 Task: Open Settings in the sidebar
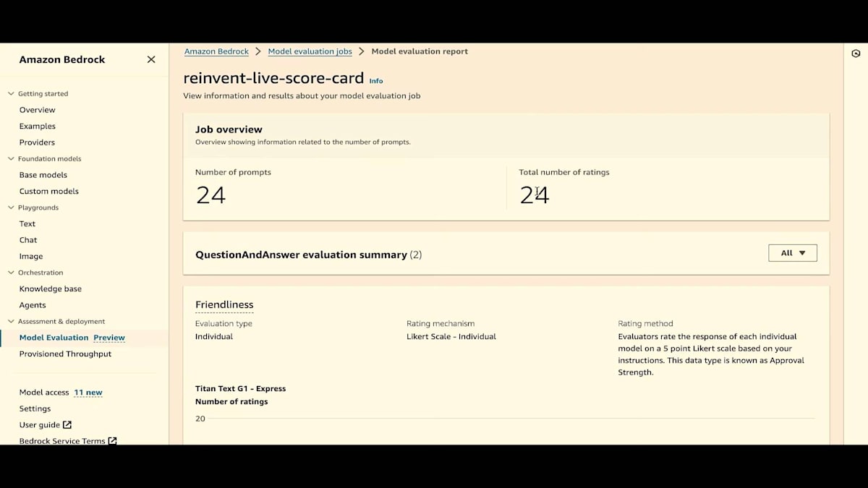point(35,408)
